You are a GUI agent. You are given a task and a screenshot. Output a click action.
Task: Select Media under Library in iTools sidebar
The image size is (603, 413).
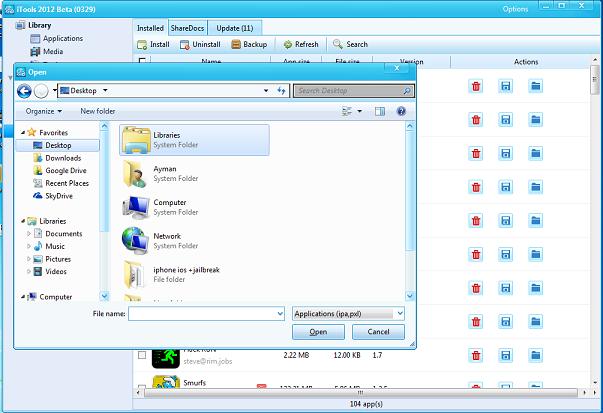pos(47,52)
